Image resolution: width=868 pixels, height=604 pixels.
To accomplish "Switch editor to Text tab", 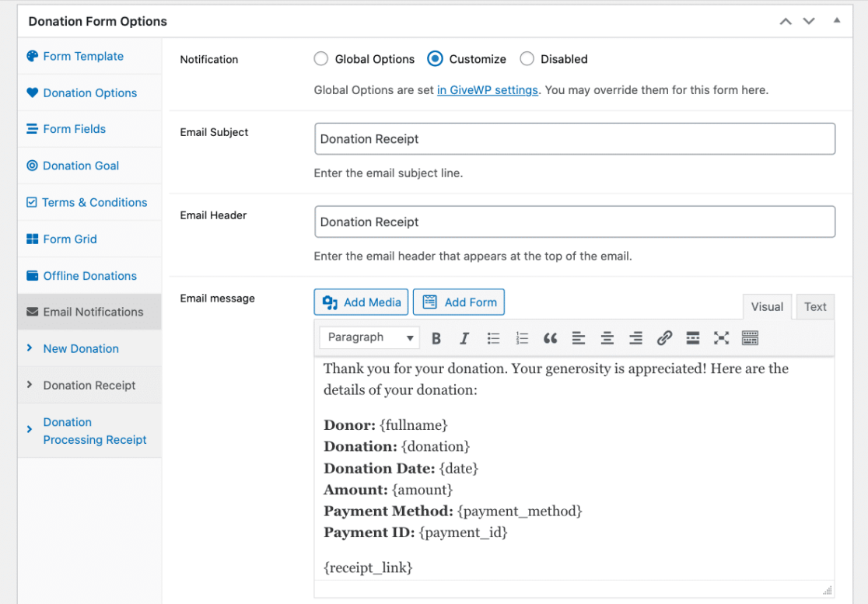I will click(815, 306).
